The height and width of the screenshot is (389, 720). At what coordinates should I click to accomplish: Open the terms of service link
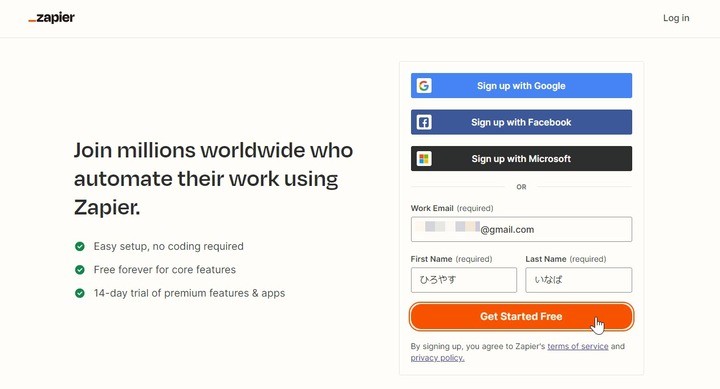point(578,346)
